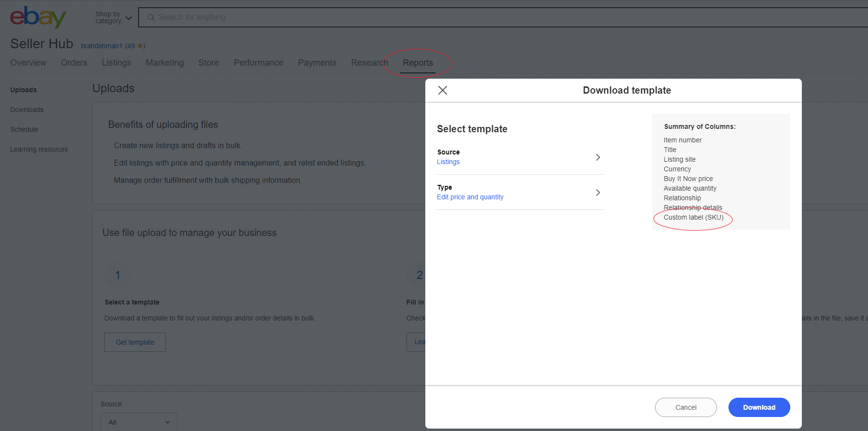Expand the Type chevron arrow

pos(598,193)
